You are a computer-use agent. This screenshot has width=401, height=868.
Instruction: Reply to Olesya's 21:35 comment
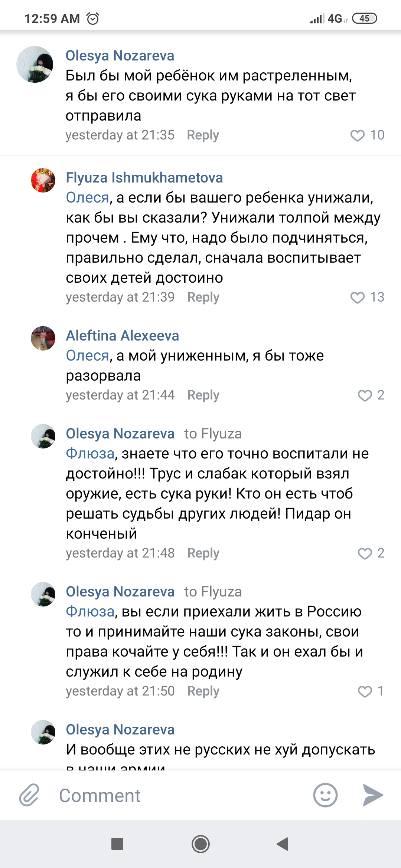(x=203, y=135)
